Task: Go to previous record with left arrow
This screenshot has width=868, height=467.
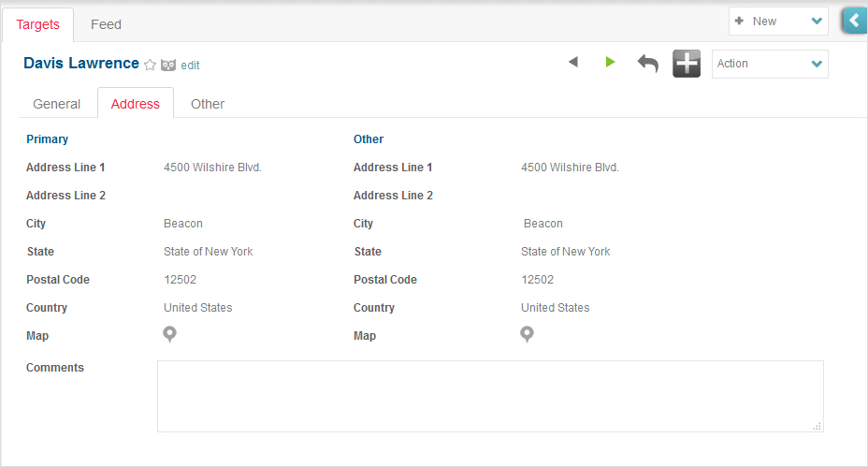Action: tap(573, 62)
